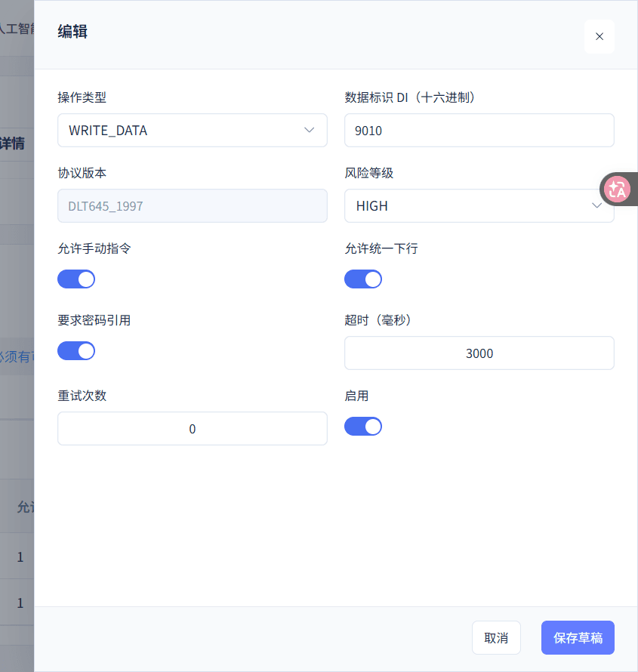Image resolution: width=638 pixels, height=672 pixels.
Task: Click the 数据标识 DI（十六进制）label
Action: click(410, 97)
